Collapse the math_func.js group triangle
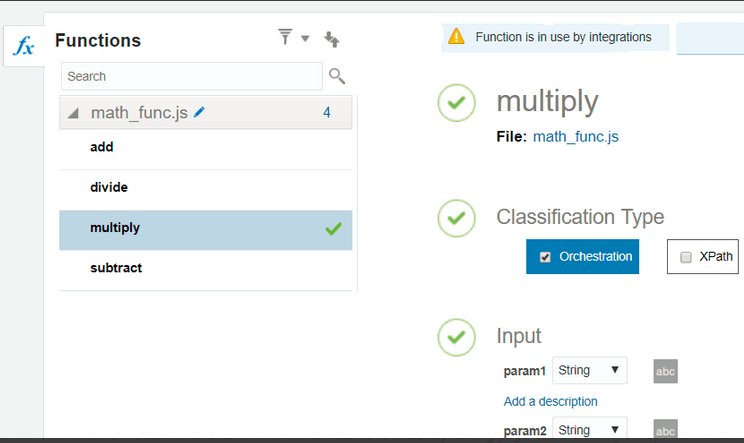 pos(73,113)
